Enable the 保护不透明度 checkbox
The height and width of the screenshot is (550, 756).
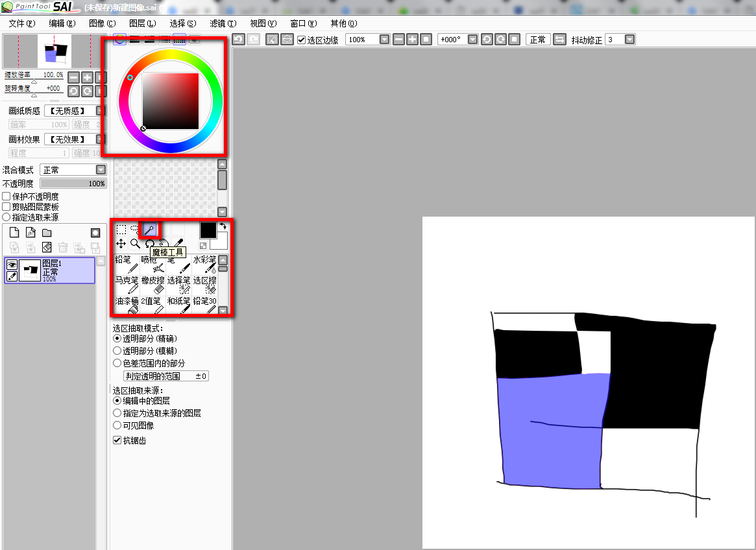point(6,197)
